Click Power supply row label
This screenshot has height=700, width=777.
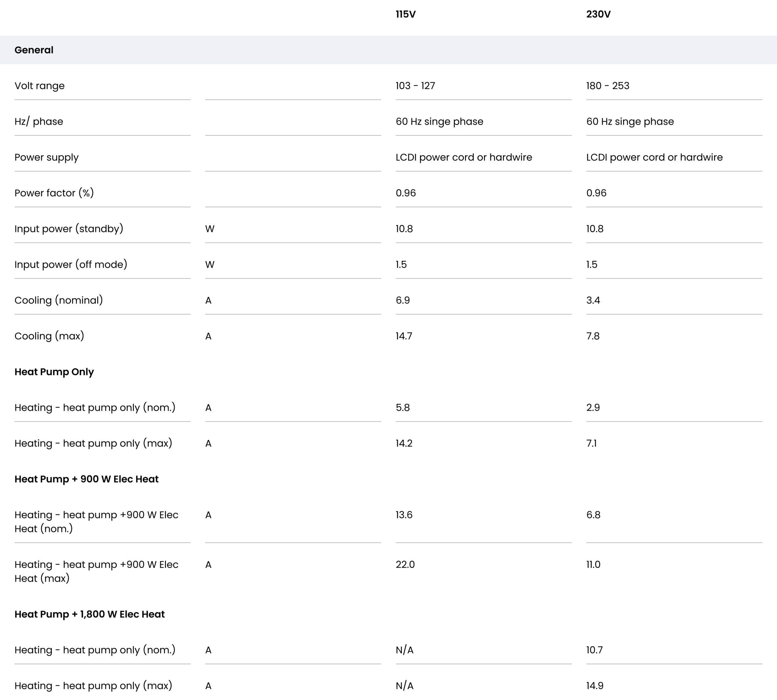(46, 157)
